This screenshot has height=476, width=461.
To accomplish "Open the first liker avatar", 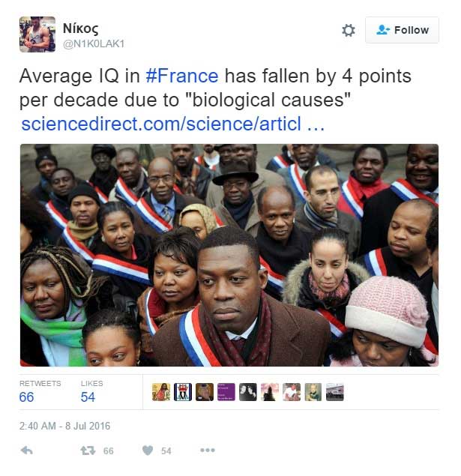I will [x=161, y=392].
